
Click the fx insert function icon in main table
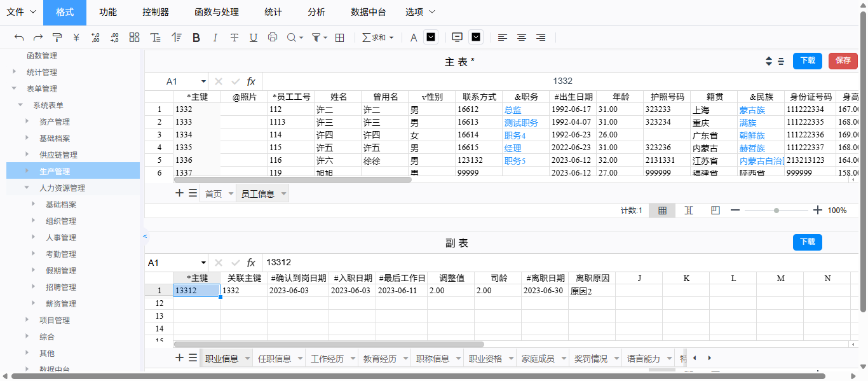pyautogui.click(x=251, y=81)
